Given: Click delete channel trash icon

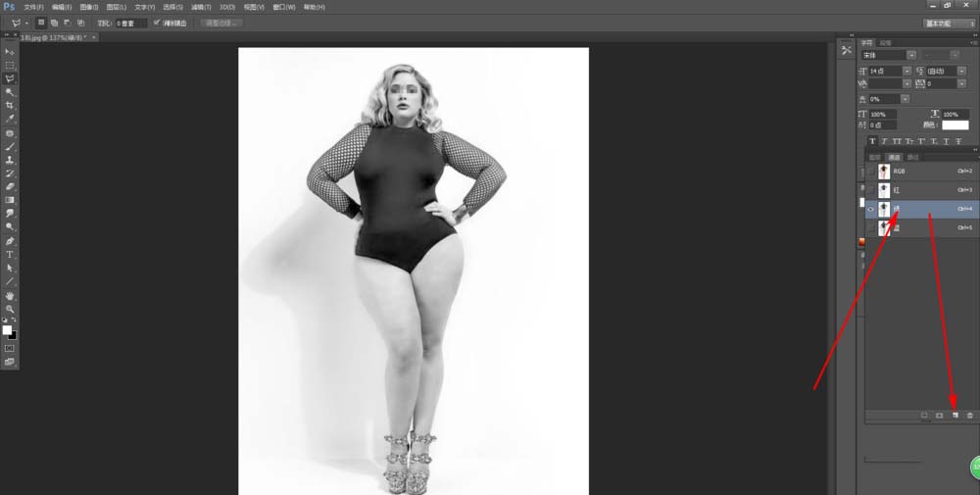Looking at the screenshot, I should (x=970, y=415).
